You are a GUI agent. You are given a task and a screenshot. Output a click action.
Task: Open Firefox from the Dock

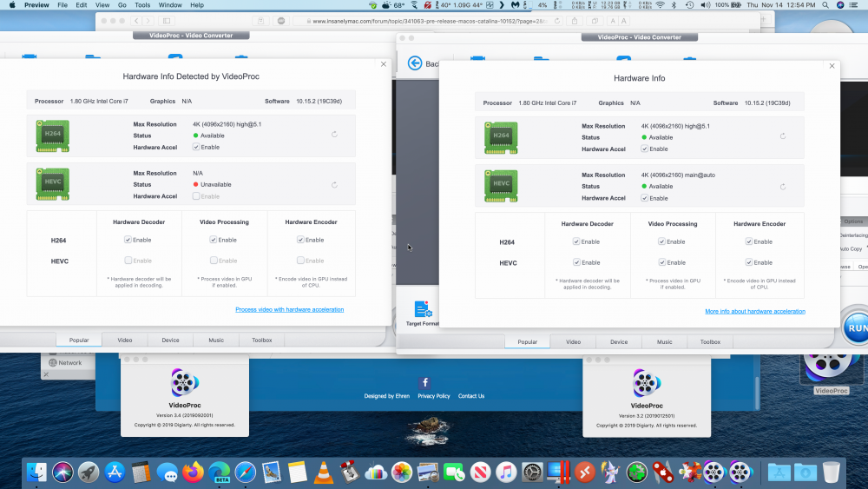pos(193,472)
